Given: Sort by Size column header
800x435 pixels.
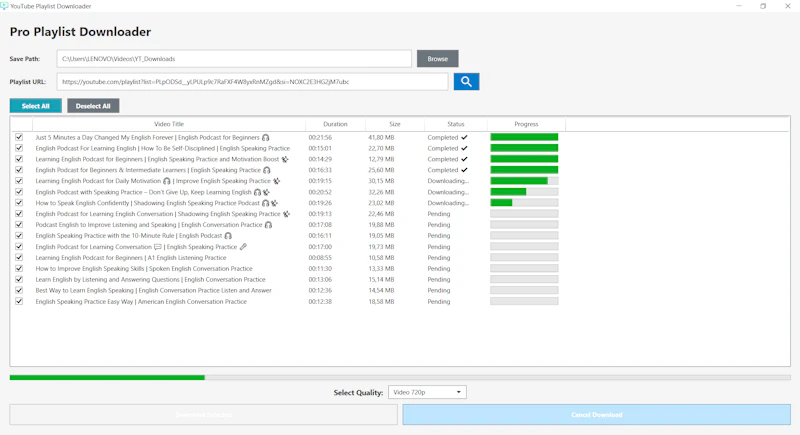Looking at the screenshot, I should click(x=394, y=124).
